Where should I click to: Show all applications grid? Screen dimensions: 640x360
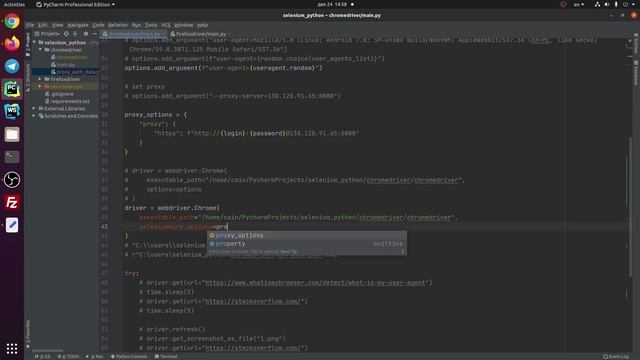click(x=12, y=348)
